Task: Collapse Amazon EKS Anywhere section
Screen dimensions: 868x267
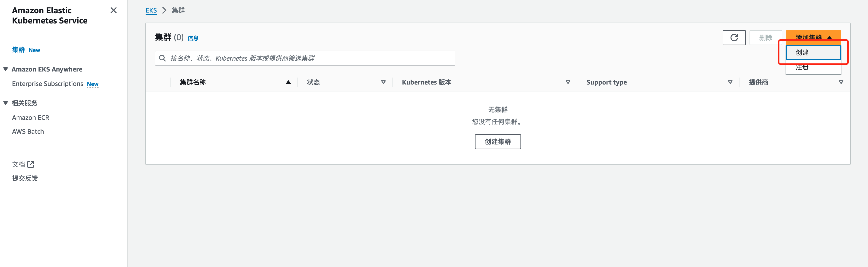Action: (x=6, y=69)
